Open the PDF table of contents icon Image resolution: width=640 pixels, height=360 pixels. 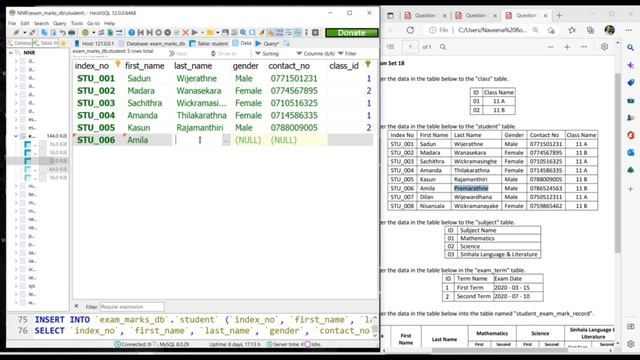click(x=391, y=47)
